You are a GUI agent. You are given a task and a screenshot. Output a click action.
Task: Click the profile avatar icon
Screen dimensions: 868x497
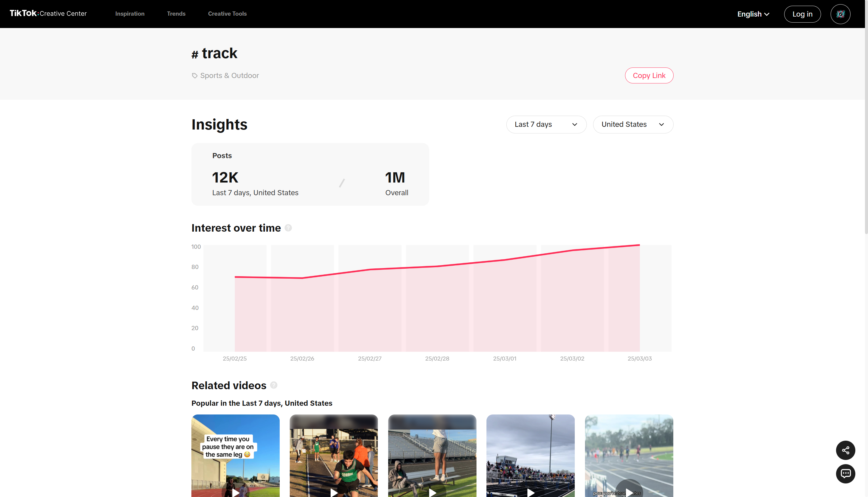841,14
